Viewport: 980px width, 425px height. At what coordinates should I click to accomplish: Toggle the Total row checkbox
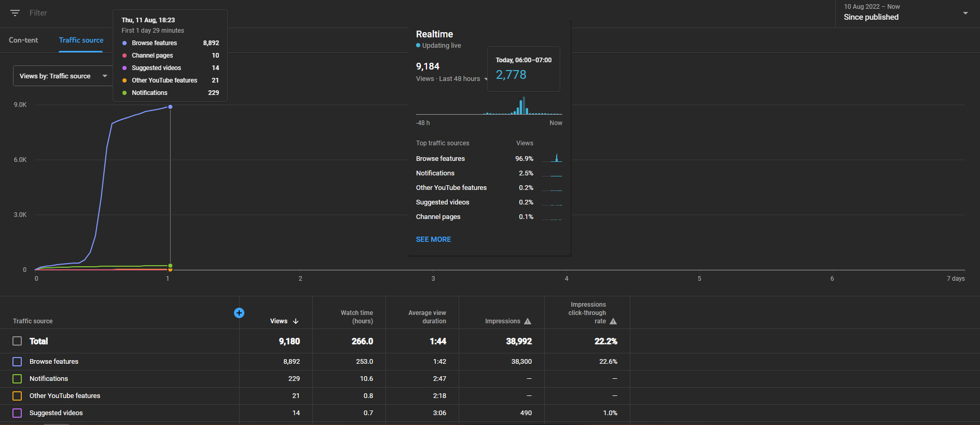tap(17, 341)
